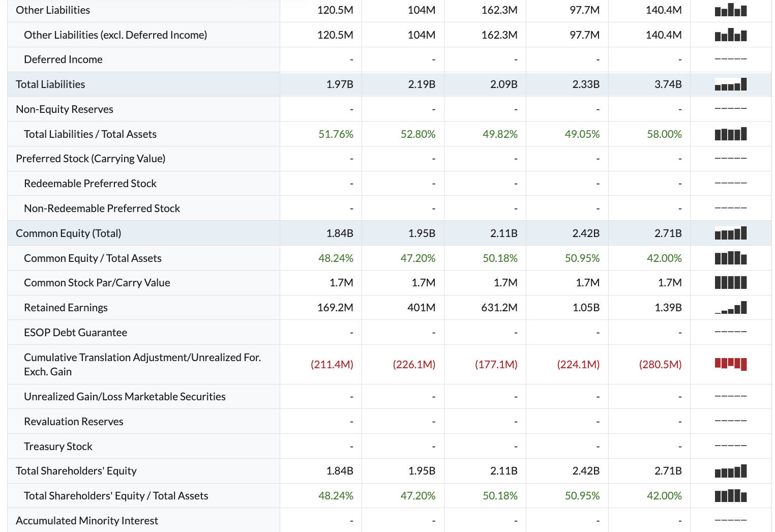The image size is (775, 532).
Task: Click the 49.82% liabilities ratio value
Action: [500, 134]
